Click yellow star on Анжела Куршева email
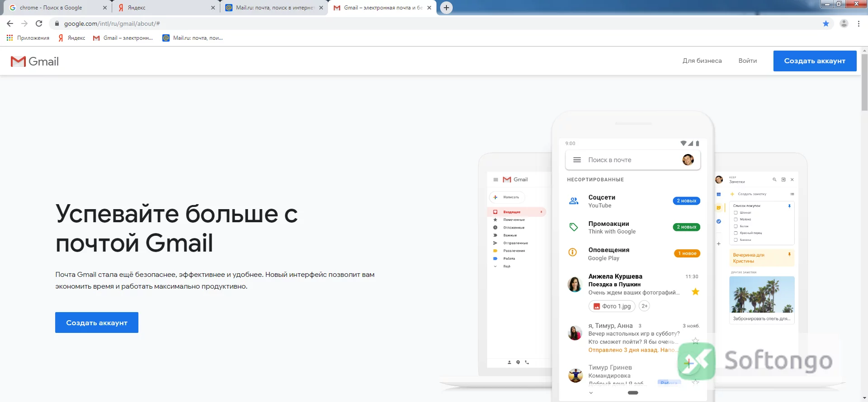Screen dimensions: 868x402 [x=695, y=292]
